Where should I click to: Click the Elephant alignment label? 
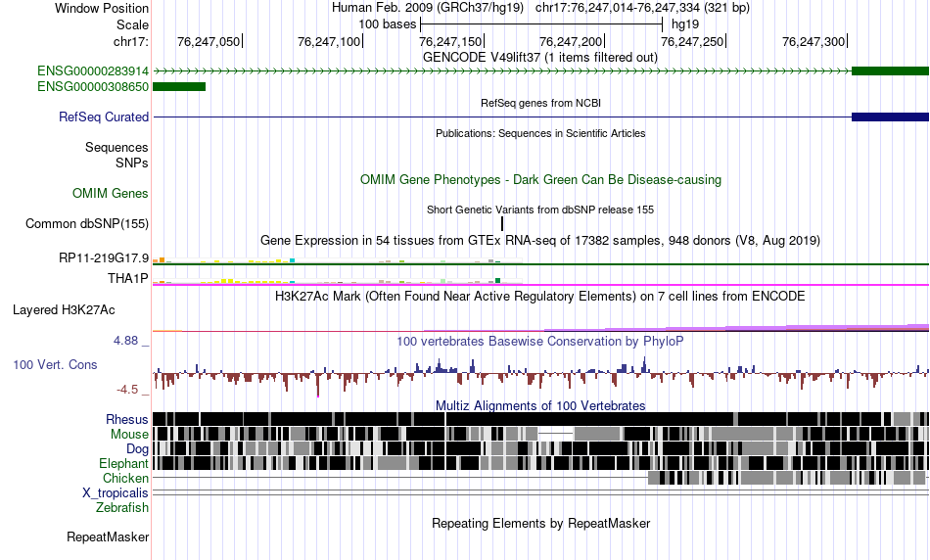click(124, 464)
